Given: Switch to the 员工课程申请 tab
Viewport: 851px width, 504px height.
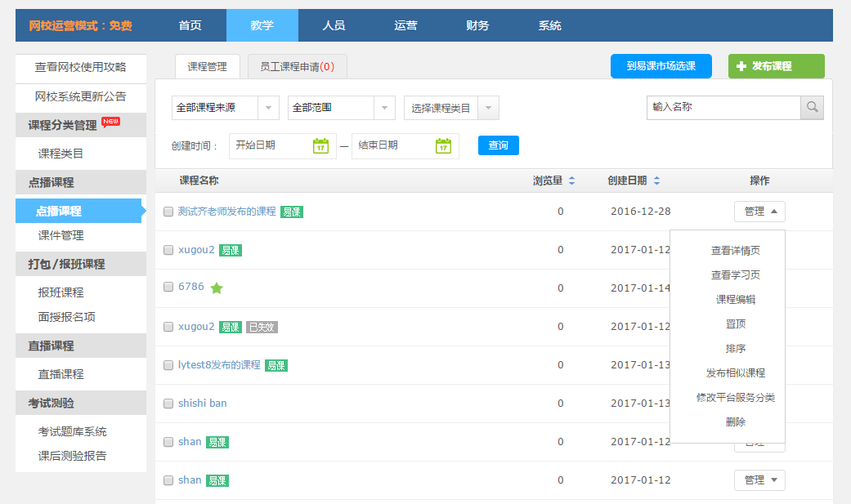Looking at the screenshot, I should coord(297,67).
